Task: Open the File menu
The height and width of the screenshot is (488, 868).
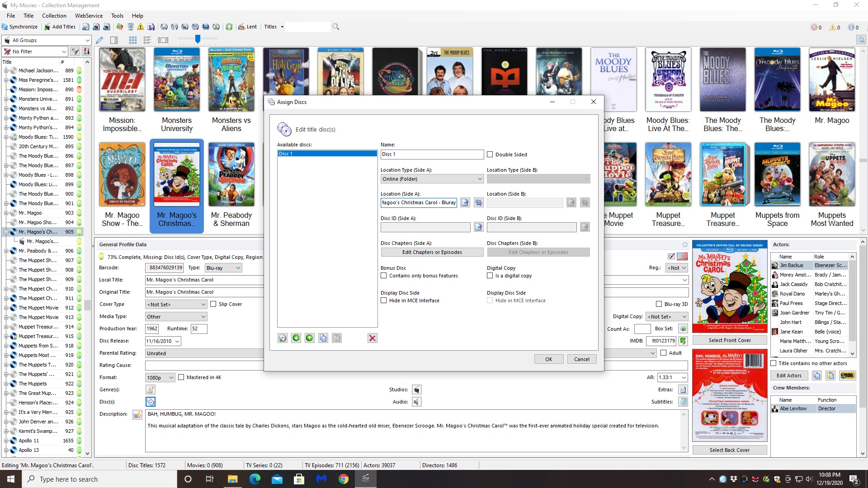Action: coord(11,15)
